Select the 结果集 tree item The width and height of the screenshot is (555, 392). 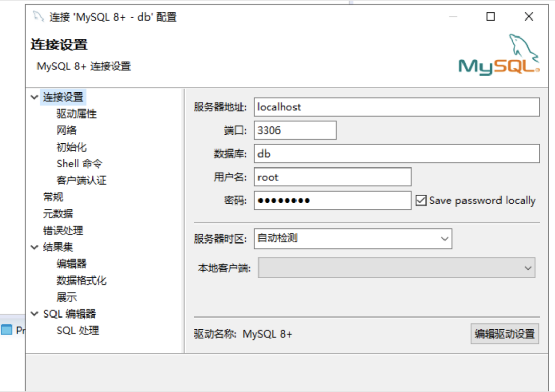pos(58,247)
